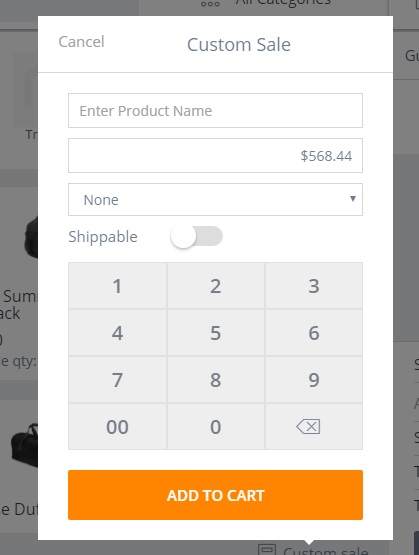Click the duffle bag product thumbnail
Screen dimensions: 419x555
[x=24, y=444]
